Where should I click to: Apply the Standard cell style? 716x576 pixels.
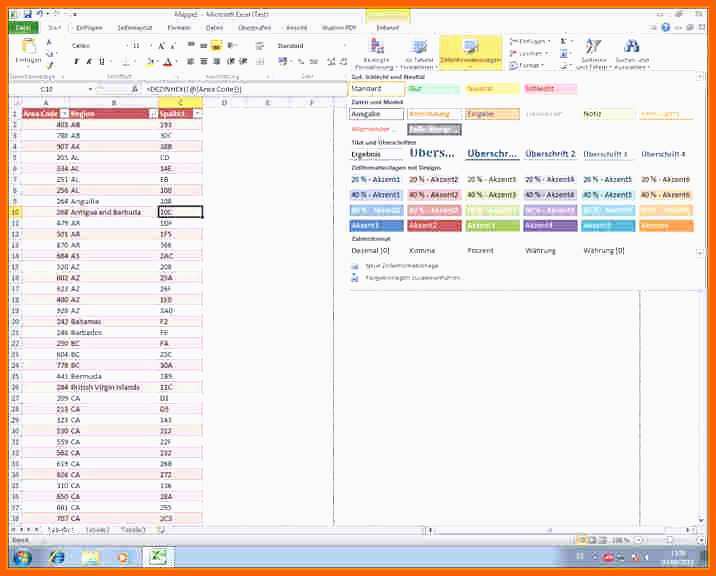click(x=377, y=89)
